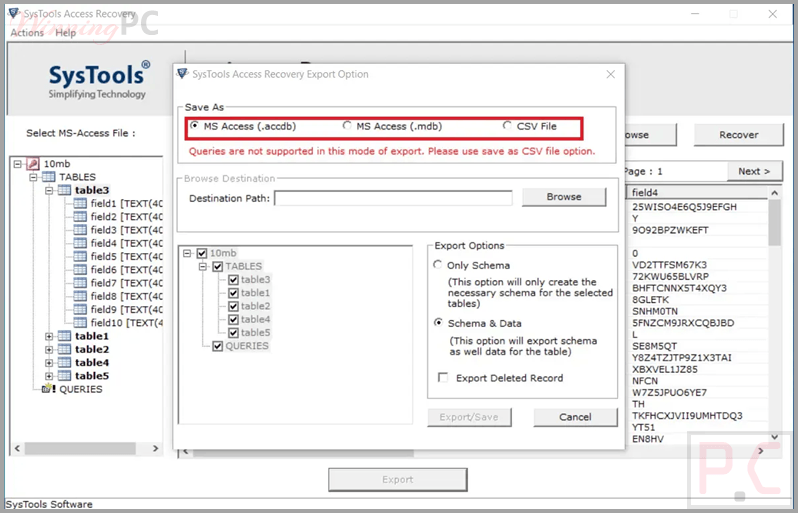Click the Destination Path input field
This screenshot has height=513, width=798.
click(x=393, y=198)
